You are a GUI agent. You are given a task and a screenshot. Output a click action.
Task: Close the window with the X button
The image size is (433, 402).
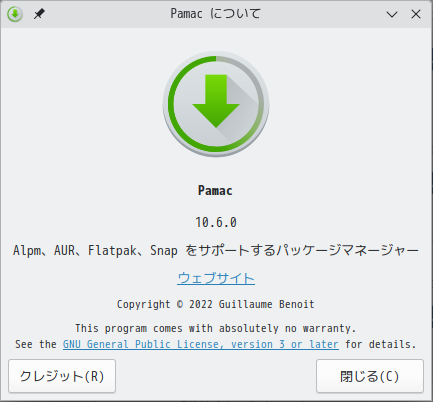[x=416, y=14]
